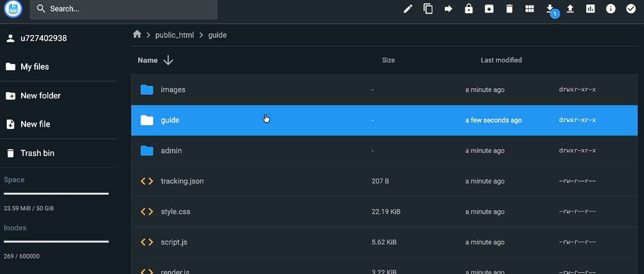Go to root via the home breadcrumb icon

pyautogui.click(x=137, y=34)
